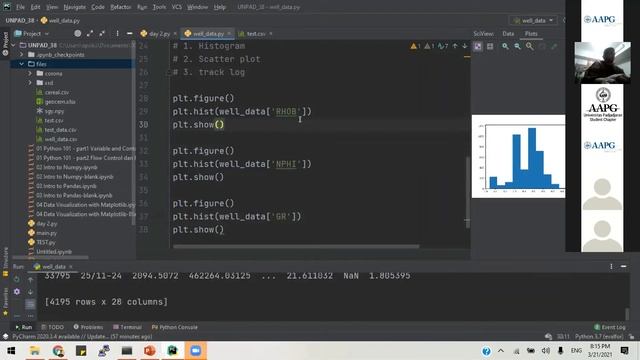
Task: Toggle soft-wrap in Run panel
Action: (x=30, y=304)
